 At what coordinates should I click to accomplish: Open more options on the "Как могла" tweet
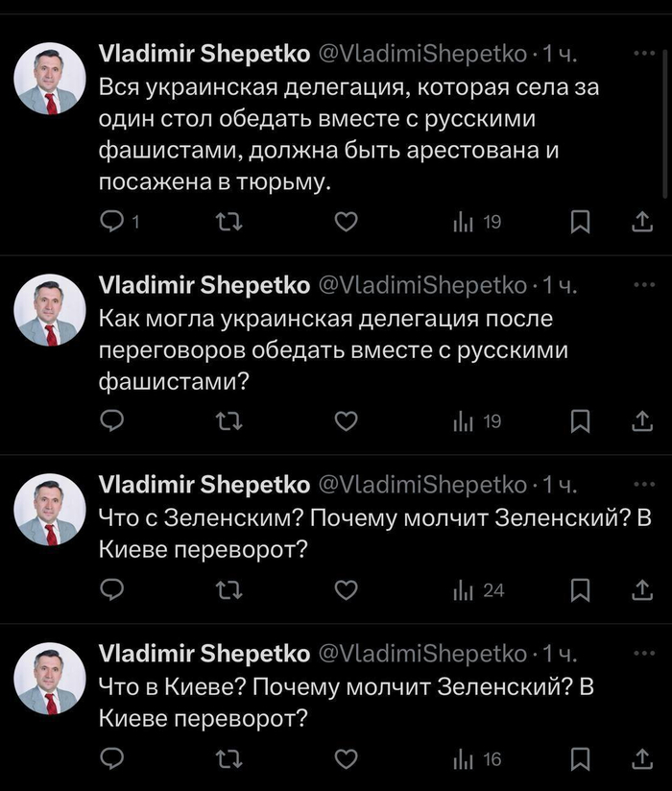pyautogui.click(x=640, y=284)
